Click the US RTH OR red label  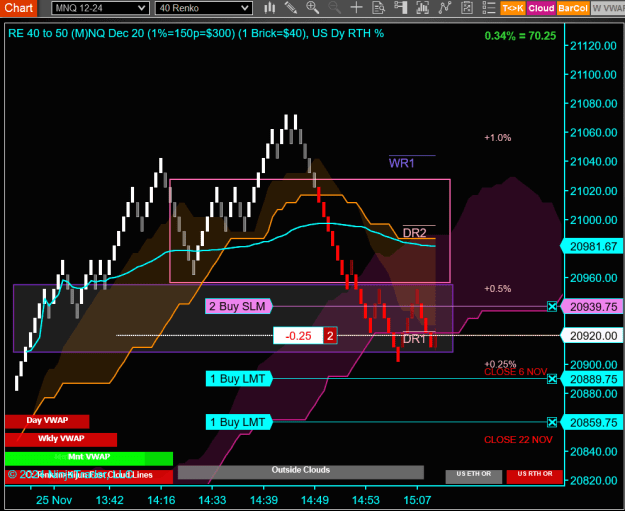point(535,476)
